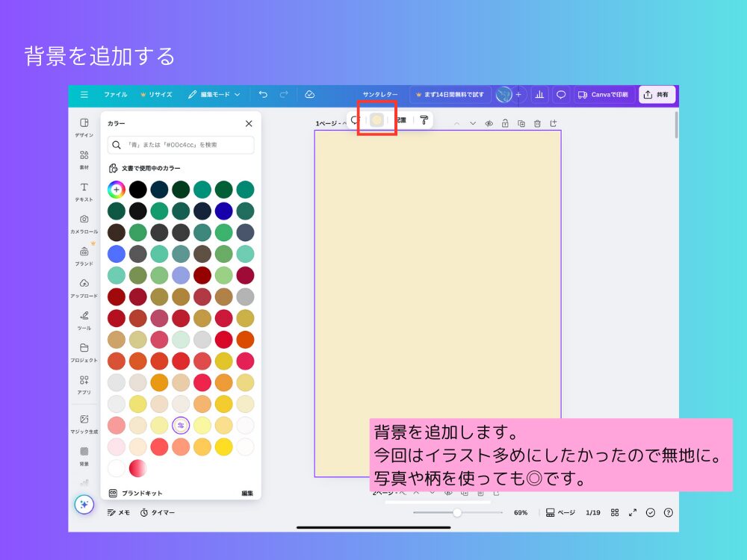Screen dimensions: 747x560
Task: Expand the chevron next to the eye icon
Action: click(472, 123)
